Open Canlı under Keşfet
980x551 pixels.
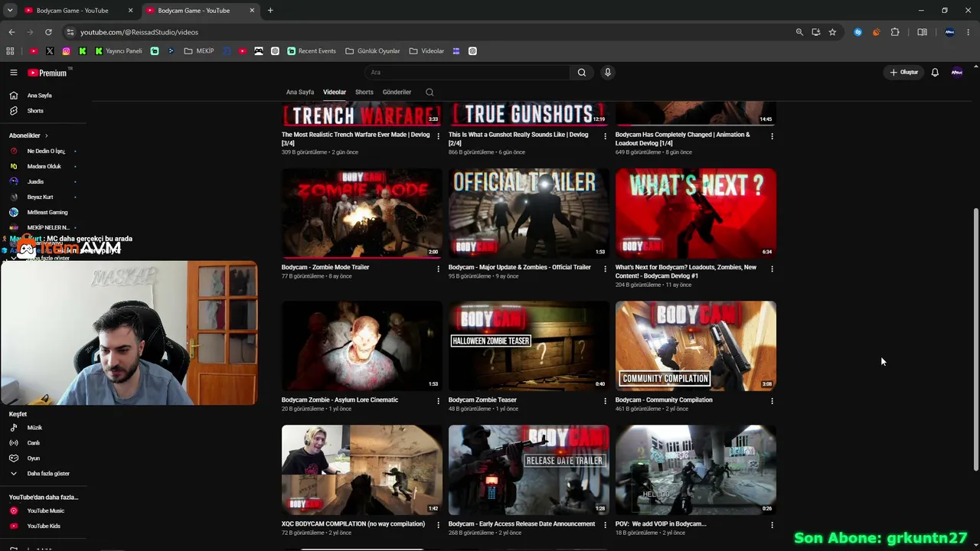pos(34,443)
